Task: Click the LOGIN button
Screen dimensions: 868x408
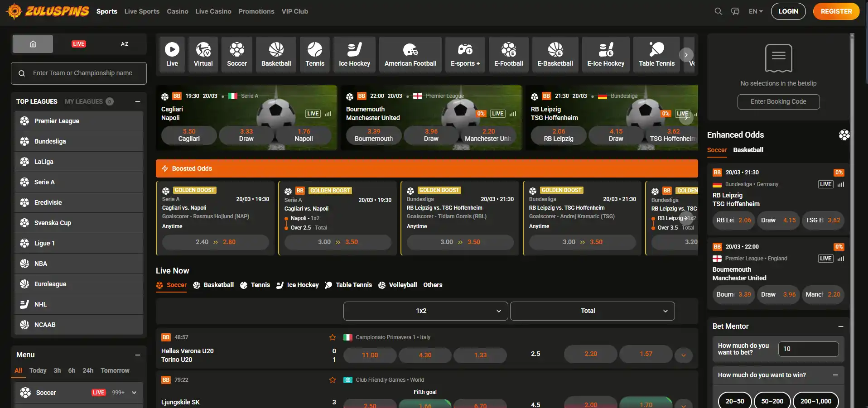Action: [x=788, y=11]
